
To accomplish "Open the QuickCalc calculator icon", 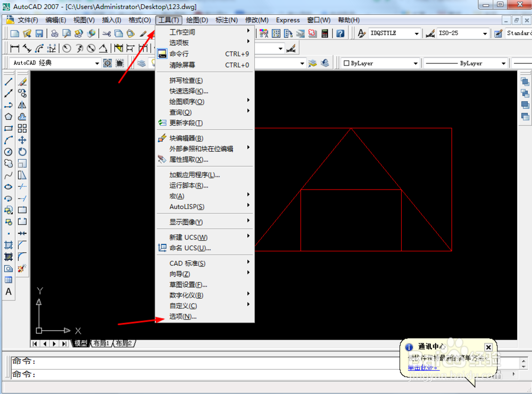I will tap(325, 34).
